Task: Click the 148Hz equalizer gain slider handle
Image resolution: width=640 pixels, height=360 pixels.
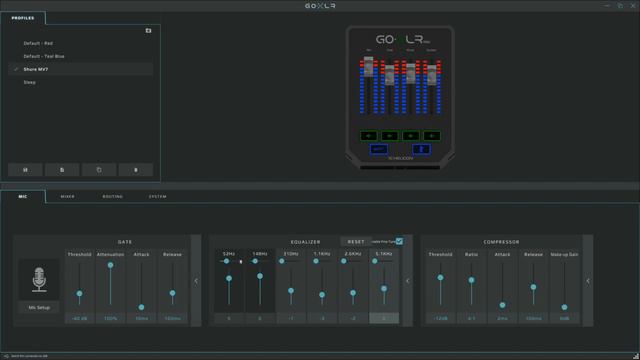Action: coord(260,276)
